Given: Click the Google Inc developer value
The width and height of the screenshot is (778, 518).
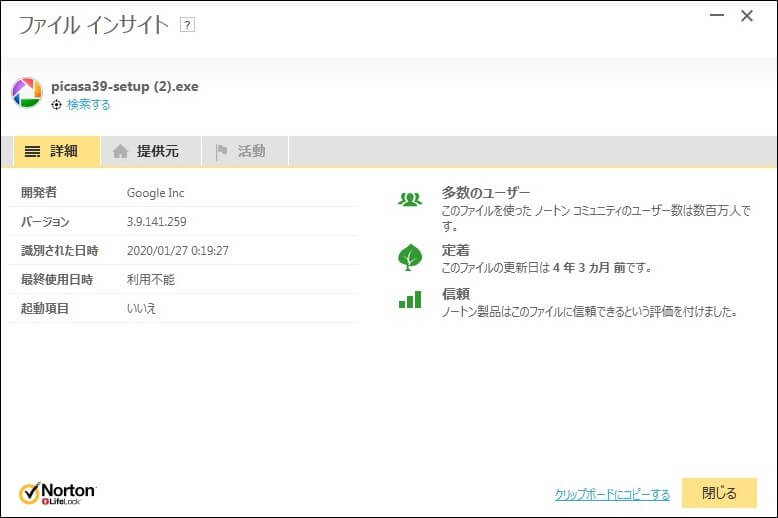Looking at the screenshot, I should click(155, 193).
